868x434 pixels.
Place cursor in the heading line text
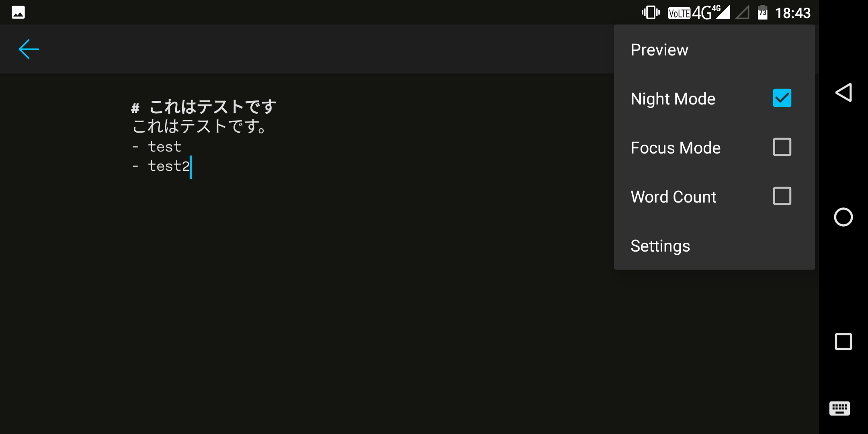212,107
